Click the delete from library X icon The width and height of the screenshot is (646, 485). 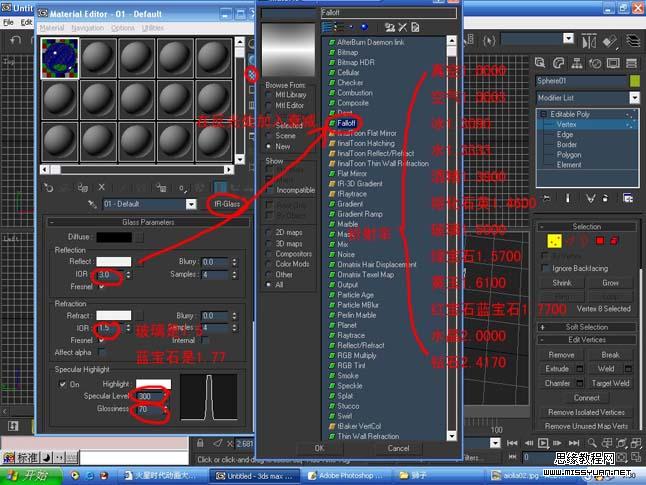[403, 28]
